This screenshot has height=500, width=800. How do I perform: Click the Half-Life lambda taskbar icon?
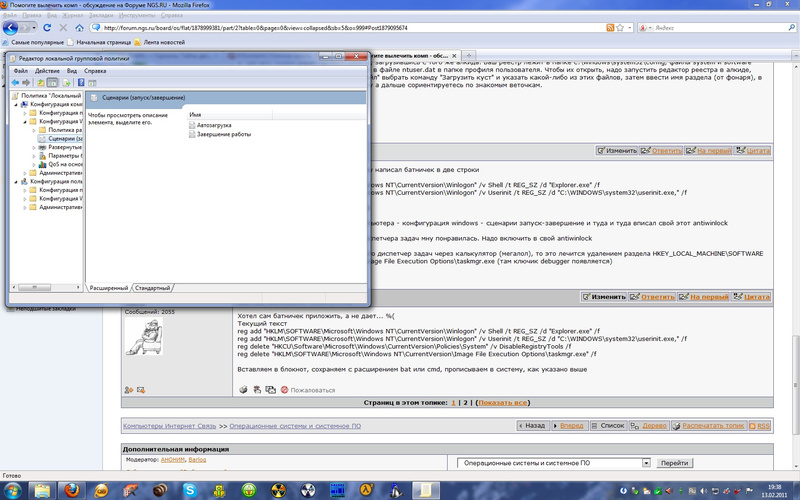[x=366, y=491]
